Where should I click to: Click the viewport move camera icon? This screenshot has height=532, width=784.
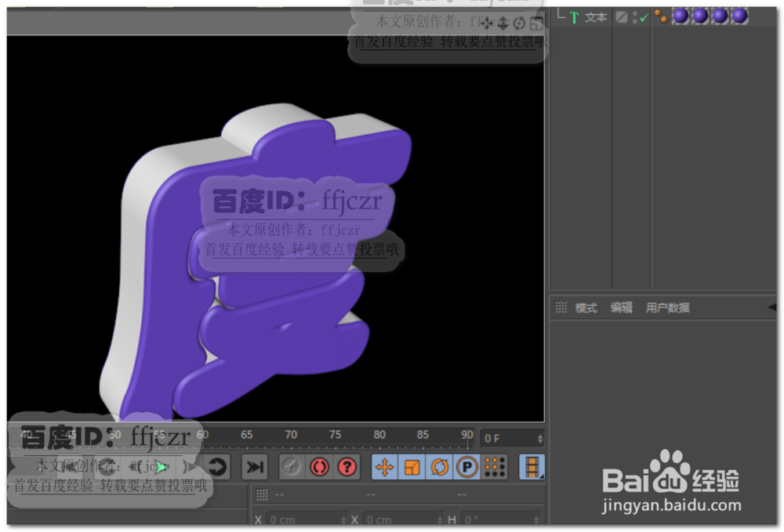(488, 23)
